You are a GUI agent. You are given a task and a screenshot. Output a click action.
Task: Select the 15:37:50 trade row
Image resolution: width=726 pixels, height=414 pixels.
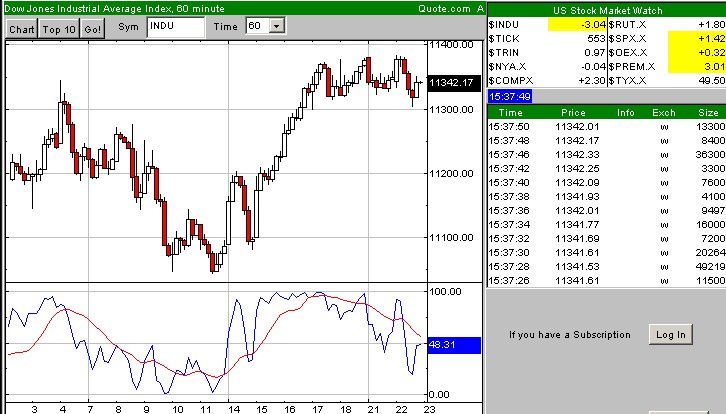607,126
